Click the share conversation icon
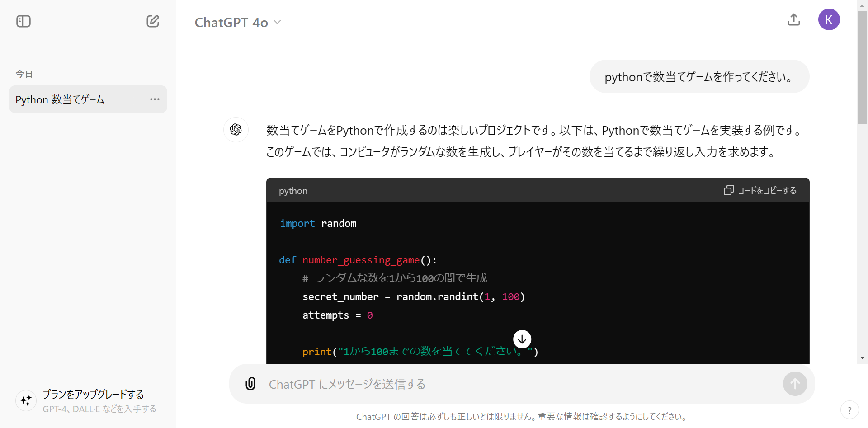The image size is (868, 428). [x=793, y=20]
